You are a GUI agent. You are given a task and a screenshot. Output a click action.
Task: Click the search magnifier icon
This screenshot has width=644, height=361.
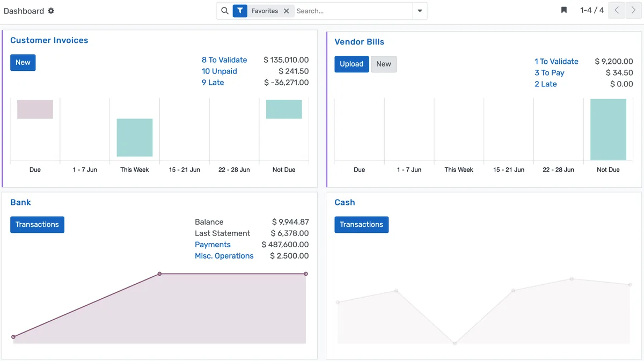tap(225, 11)
